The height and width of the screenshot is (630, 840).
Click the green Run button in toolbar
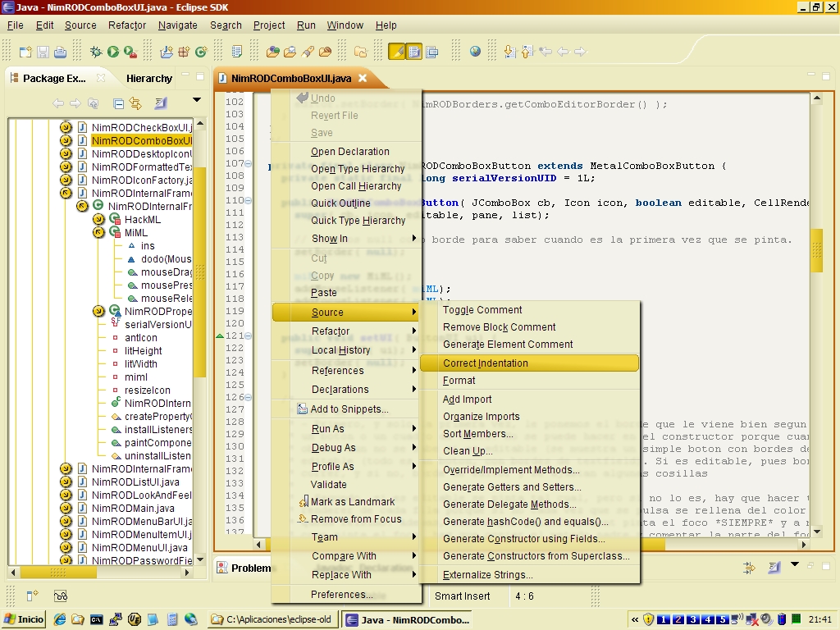[x=113, y=52]
